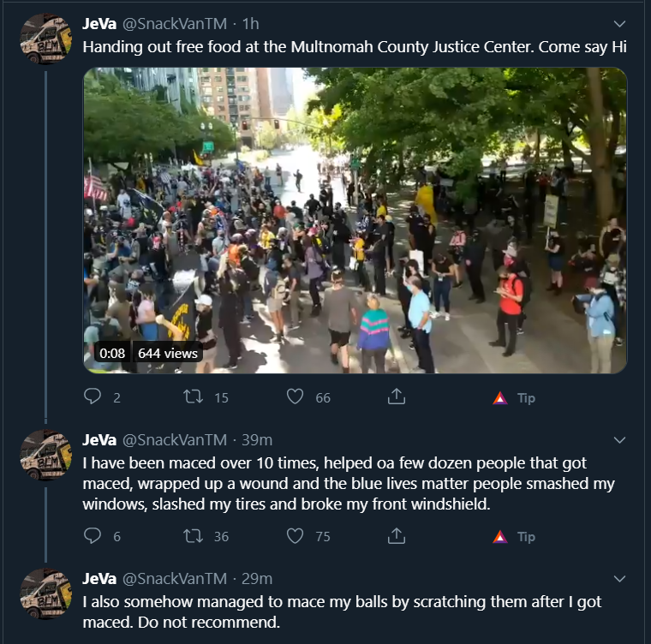Expand the chevron menu on the 39m tweet
The image size is (651, 644).
pyautogui.click(x=619, y=440)
